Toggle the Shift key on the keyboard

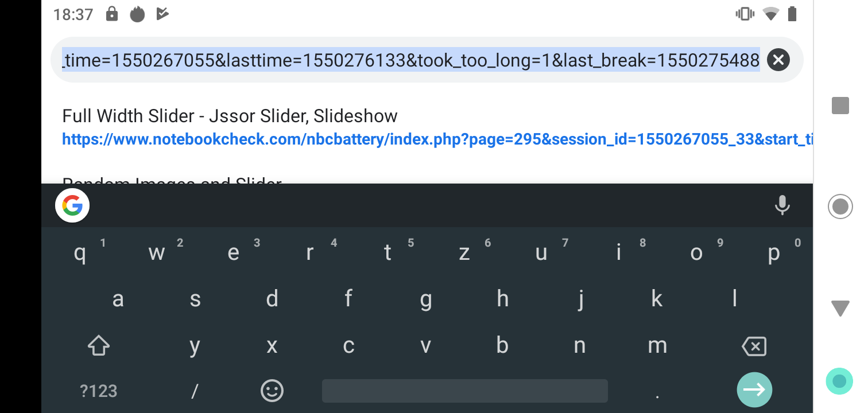99,346
